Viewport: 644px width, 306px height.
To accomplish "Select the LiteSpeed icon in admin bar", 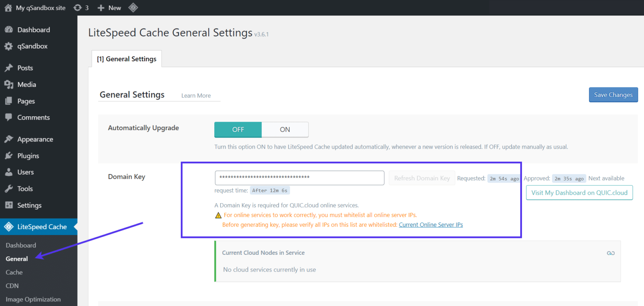I will (x=133, y=8).
